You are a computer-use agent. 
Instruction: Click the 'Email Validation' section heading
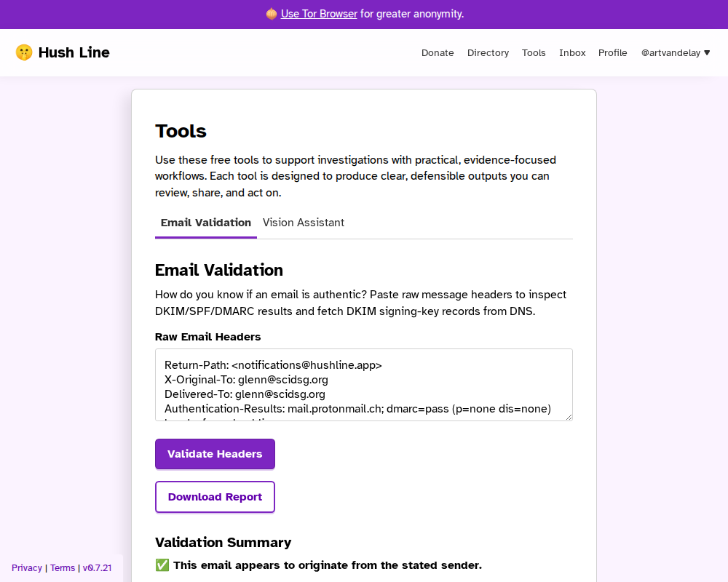[218, 270]
